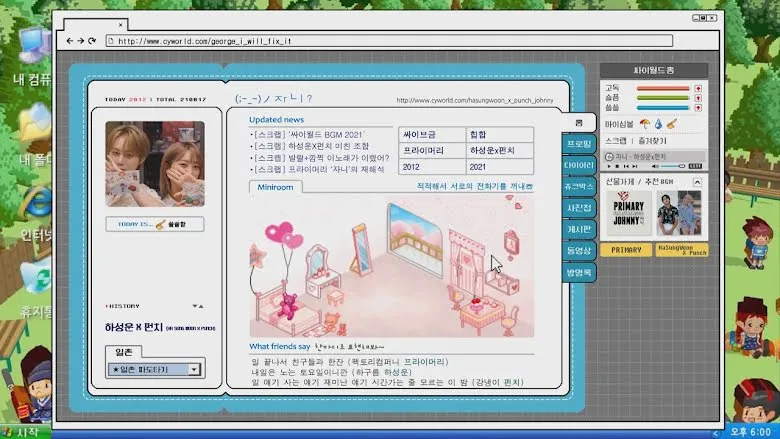Click the 2021 table cell

click(x=500, y=167)
